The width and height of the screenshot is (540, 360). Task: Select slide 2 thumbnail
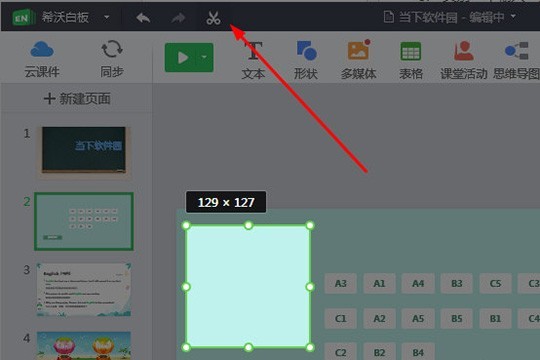(x=84, y=221)
